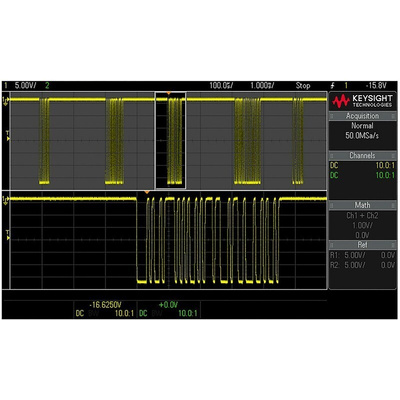400x400 pixels.
Task: Select the 5.00V/ vertical scale value
Action: point(25,86)
